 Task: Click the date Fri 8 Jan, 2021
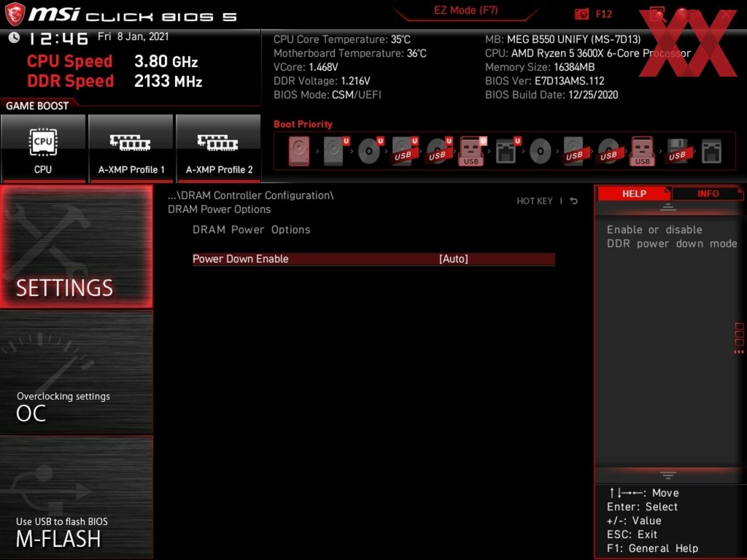tap(133, 37)
